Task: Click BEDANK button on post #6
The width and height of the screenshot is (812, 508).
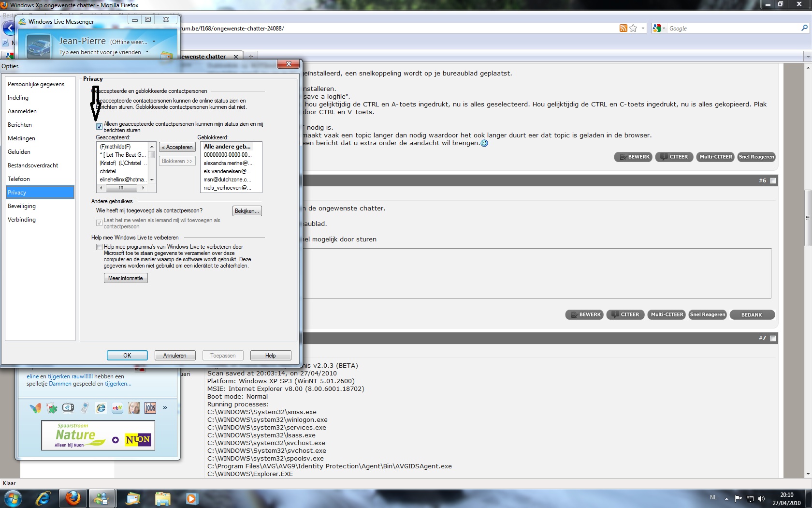Action: (x=752, y=315)
